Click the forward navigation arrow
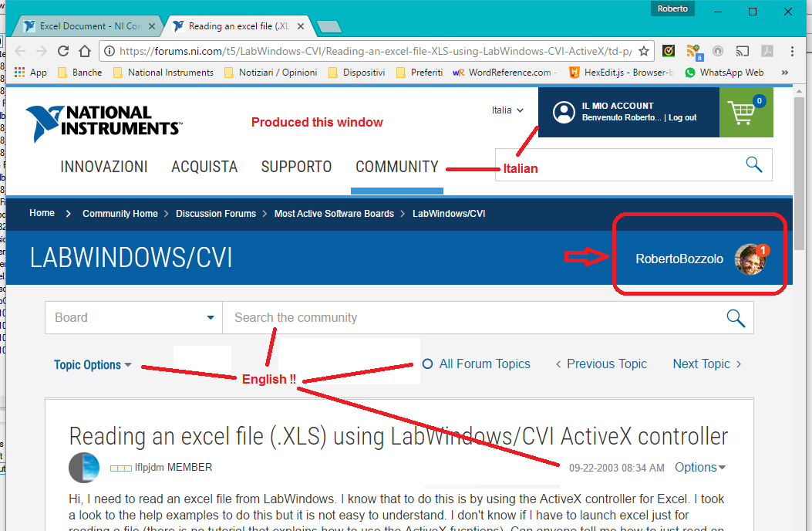 (x=42, y=51)
